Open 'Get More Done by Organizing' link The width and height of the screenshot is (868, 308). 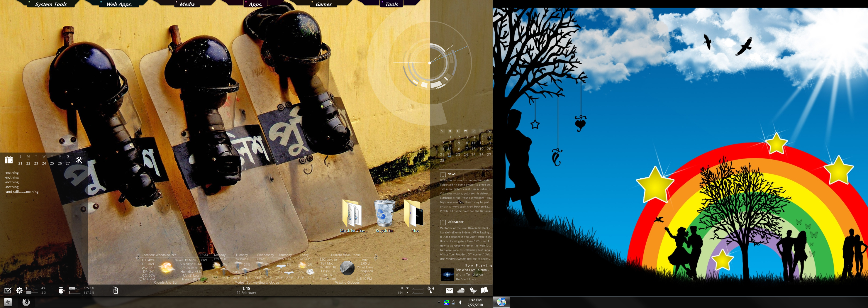[465, 250]
